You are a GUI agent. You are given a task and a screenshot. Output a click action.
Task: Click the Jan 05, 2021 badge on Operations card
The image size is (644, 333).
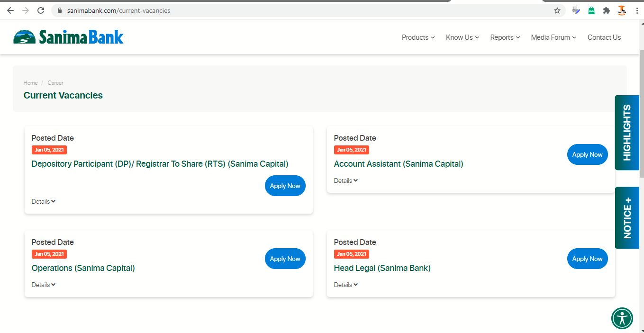49,254
